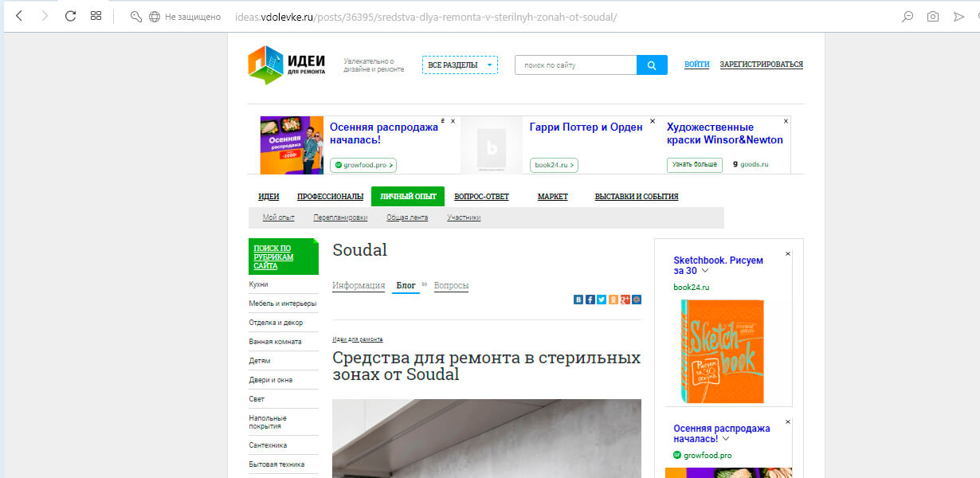Open the Напольные покрытия category
The image size is (980, 478).
268,422
